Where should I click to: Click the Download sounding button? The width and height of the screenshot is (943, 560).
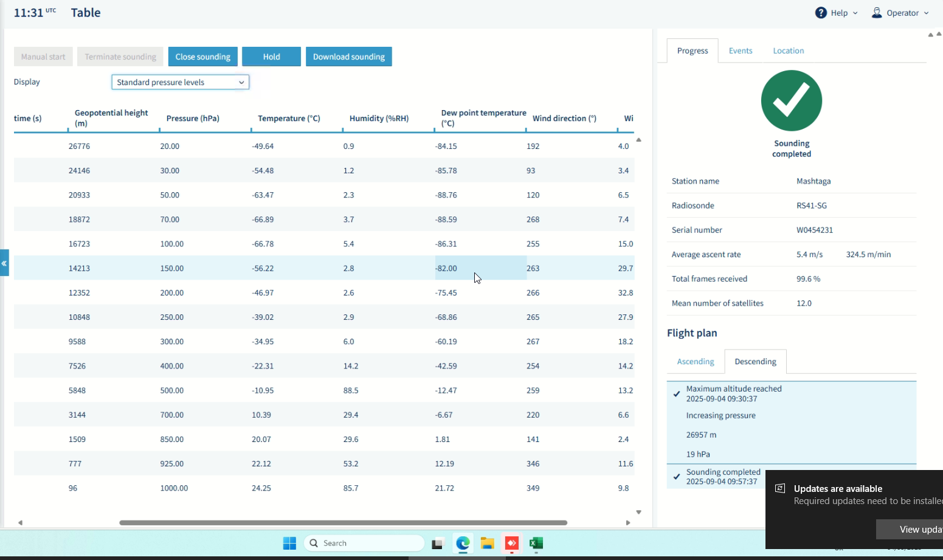(x=349, y=57)
